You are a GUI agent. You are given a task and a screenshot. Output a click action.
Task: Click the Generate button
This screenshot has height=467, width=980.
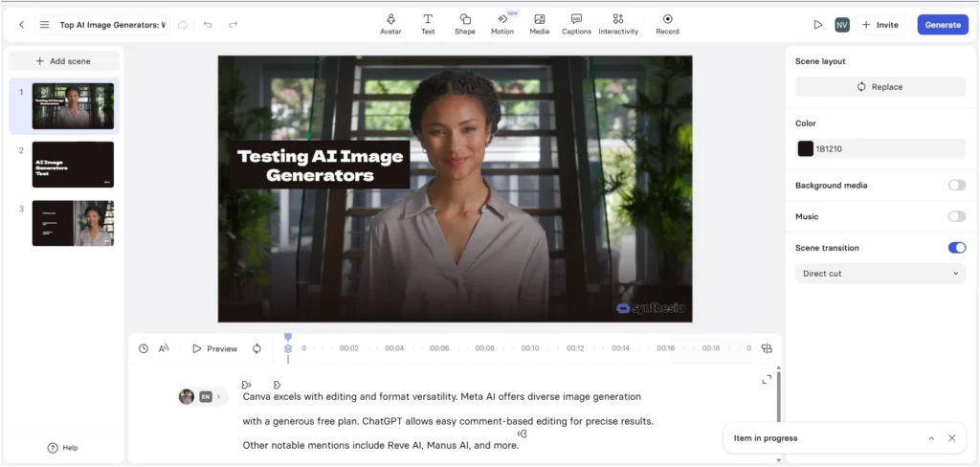[943, 24]
